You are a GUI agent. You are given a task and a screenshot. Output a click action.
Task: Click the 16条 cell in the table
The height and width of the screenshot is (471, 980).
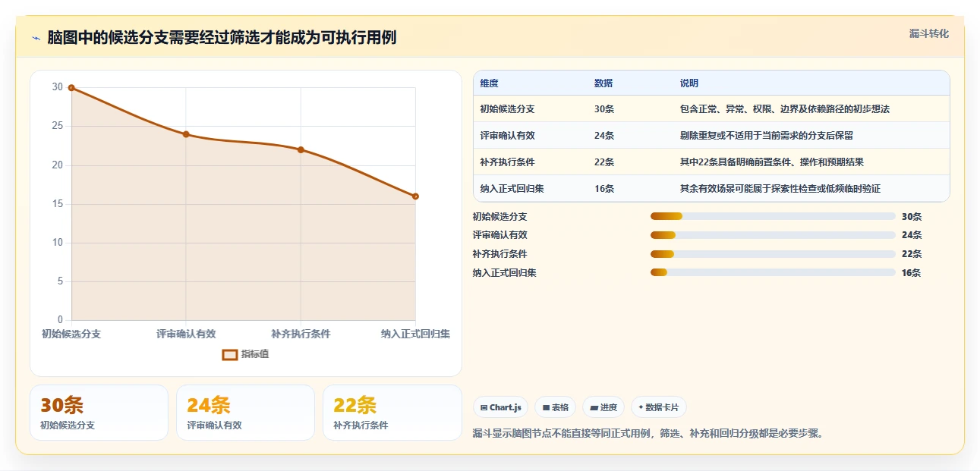point(604,189)
